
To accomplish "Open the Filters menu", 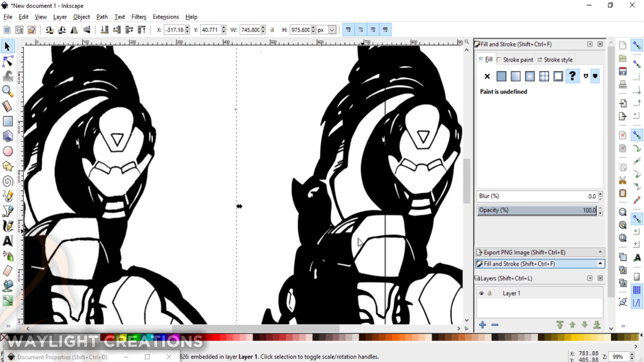I will [139, 17].
